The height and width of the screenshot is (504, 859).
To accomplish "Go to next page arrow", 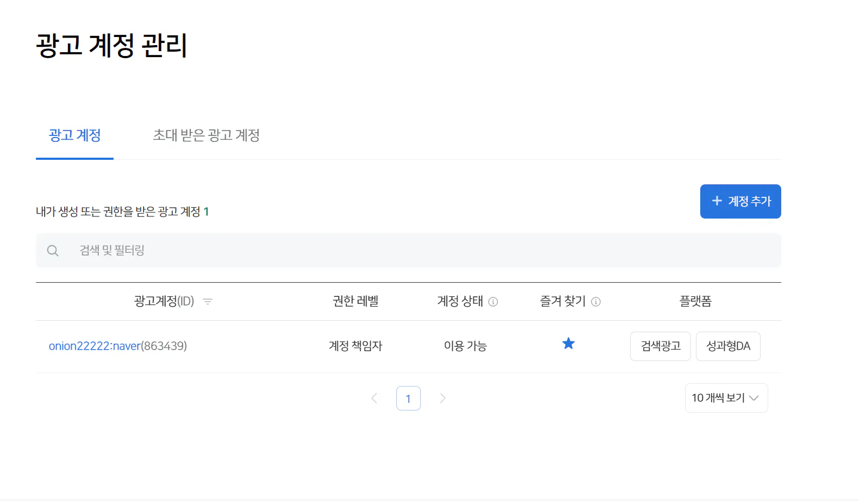I will pos(443,399).
